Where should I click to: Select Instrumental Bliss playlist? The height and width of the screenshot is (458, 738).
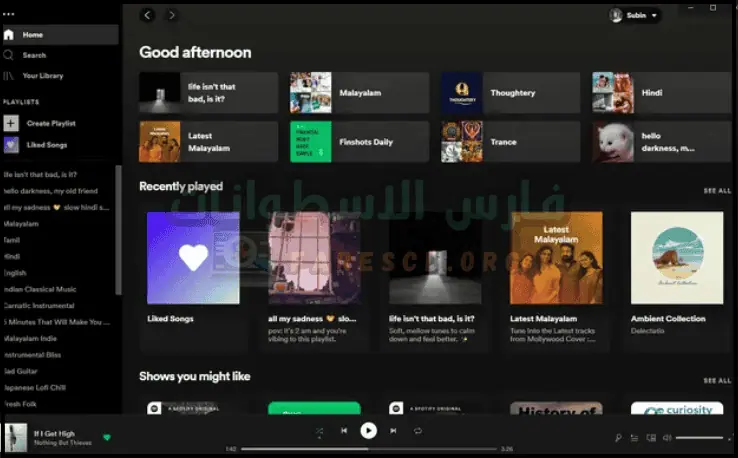[x=32, y=355]
